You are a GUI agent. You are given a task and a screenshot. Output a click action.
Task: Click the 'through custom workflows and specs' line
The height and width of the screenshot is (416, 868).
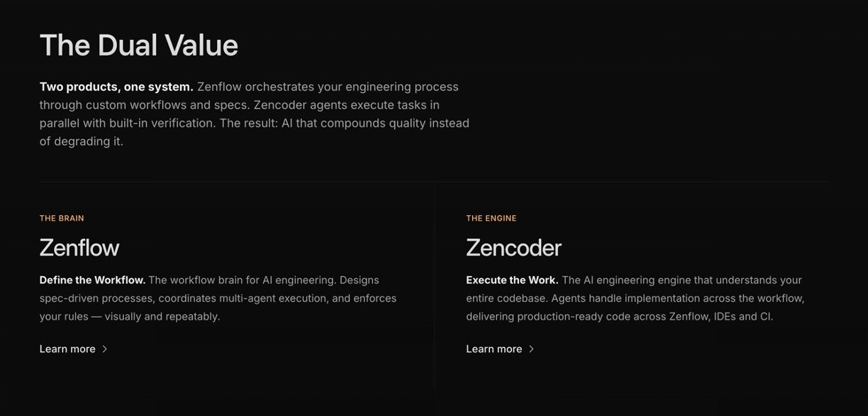[x=239, y=105]
